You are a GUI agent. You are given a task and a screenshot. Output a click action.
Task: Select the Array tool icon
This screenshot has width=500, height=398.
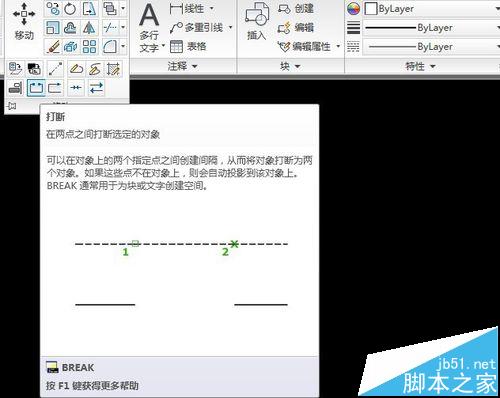[x=89, y=47]
